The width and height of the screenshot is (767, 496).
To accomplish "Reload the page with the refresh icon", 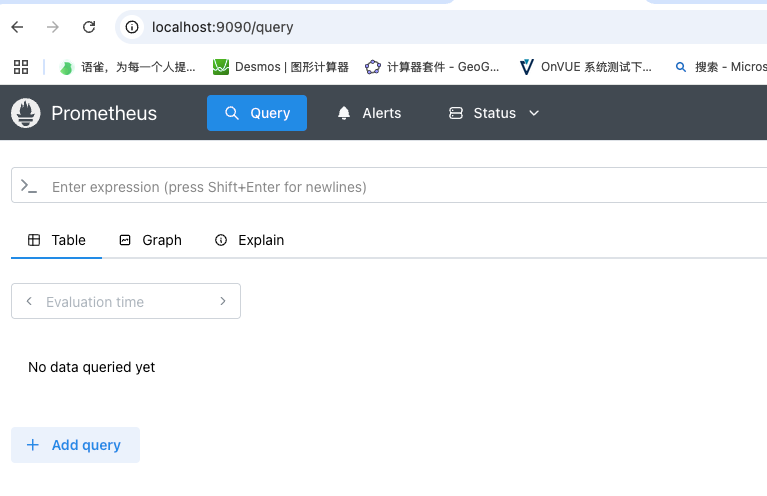I will 89,27.
